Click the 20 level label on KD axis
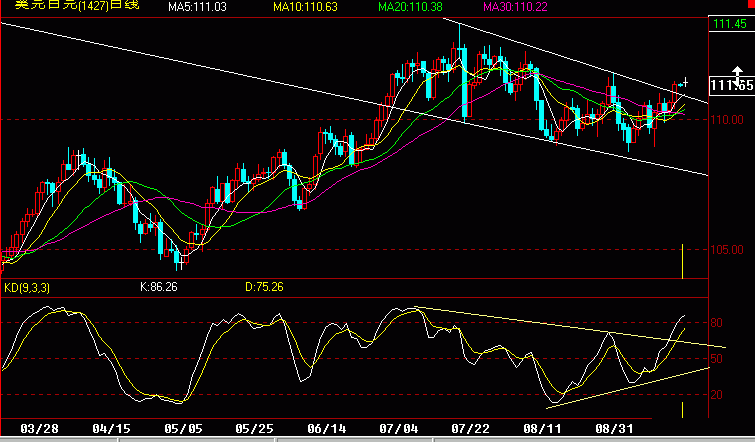Viewport: 755px width, 442px height. pos(716,395)
